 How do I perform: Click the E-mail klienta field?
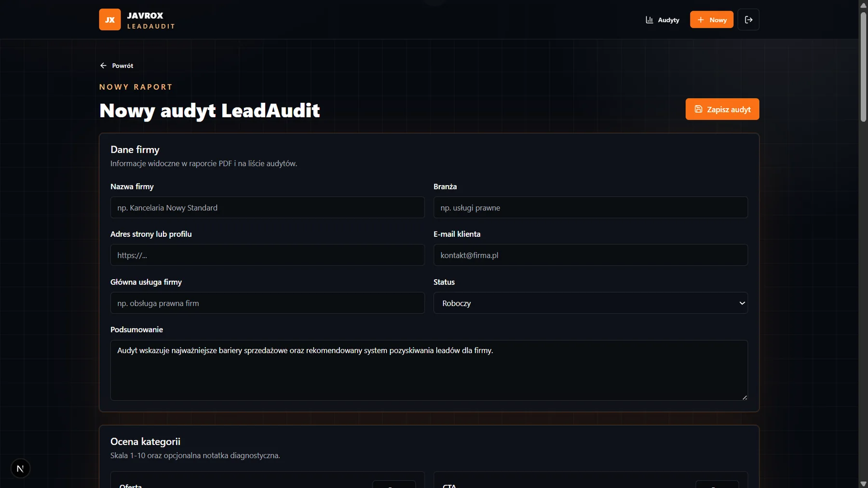pos(590,255)
